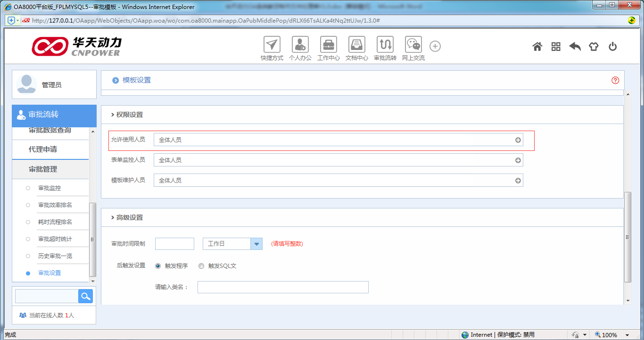Click the 代理申请 sidebar item

point(43,149)
